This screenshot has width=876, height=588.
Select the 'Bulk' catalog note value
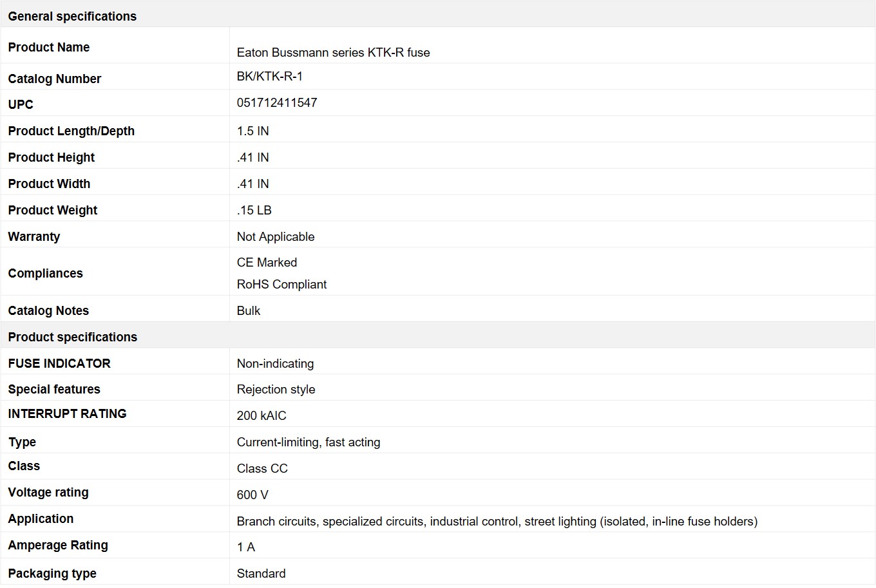click(x=249, y=310)
